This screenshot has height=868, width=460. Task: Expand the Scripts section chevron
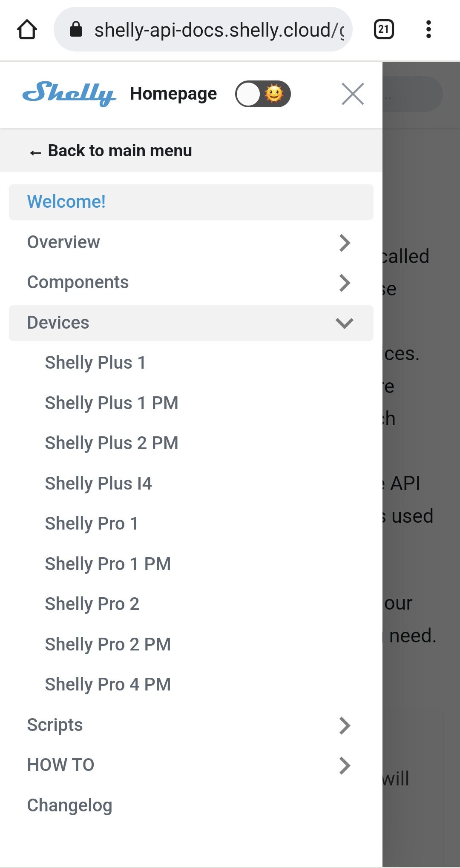(345, 725)
